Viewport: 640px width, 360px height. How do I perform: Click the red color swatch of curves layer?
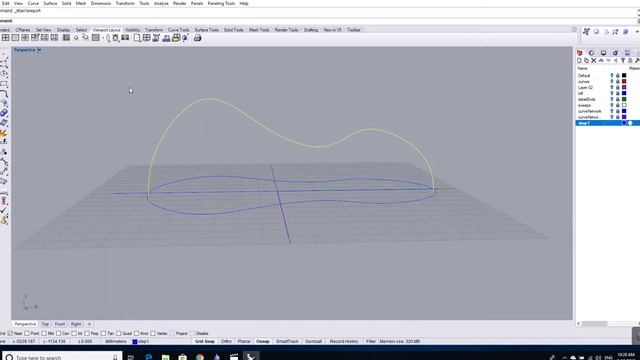click(x=624, y=82)
